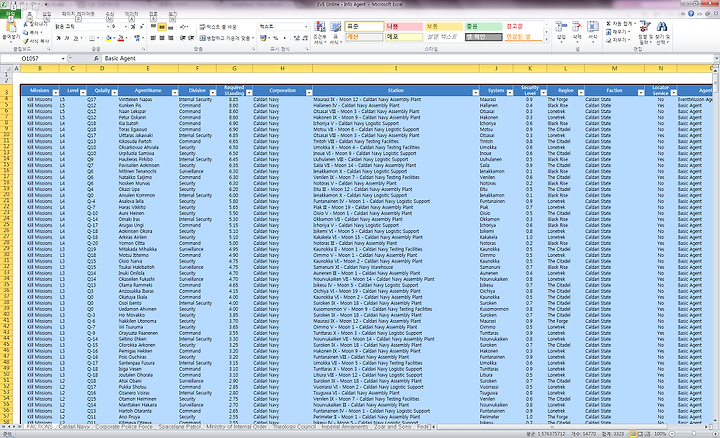
Task: Open Format as Table gallery
Action: 335,33
